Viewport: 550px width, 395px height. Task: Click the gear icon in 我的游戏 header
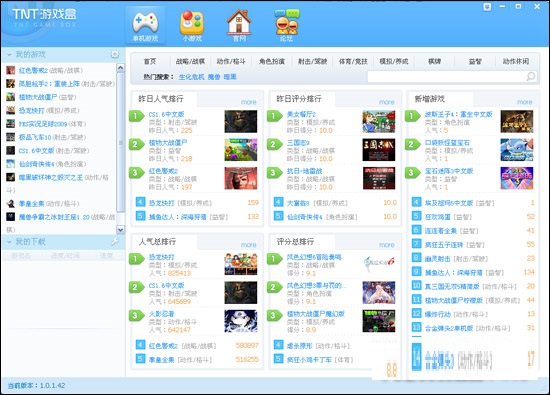pyautogui.click(x=115, y=54)
